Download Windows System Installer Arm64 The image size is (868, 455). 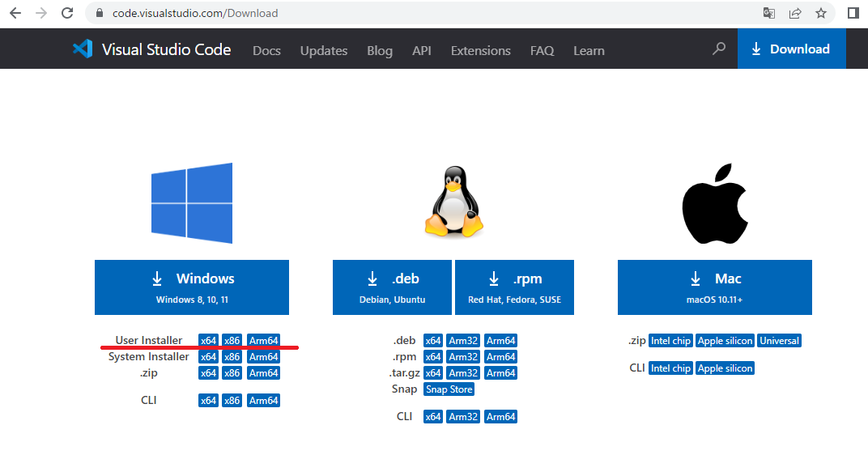pos(263,356)
